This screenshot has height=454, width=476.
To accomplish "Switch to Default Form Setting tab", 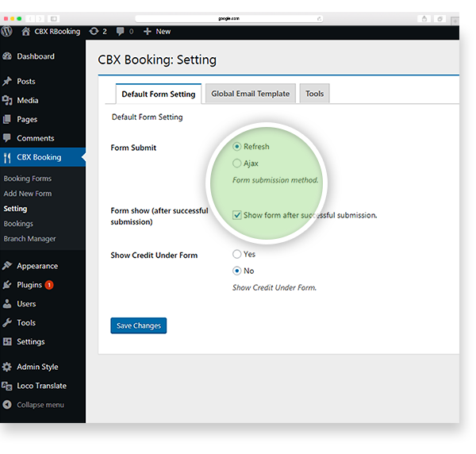I will pos(159,94).
